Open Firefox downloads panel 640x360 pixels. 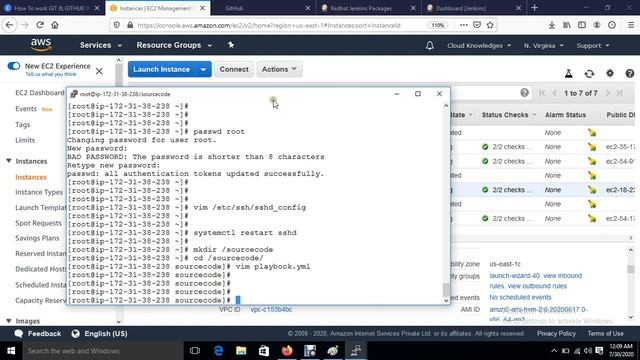(551, 25)
